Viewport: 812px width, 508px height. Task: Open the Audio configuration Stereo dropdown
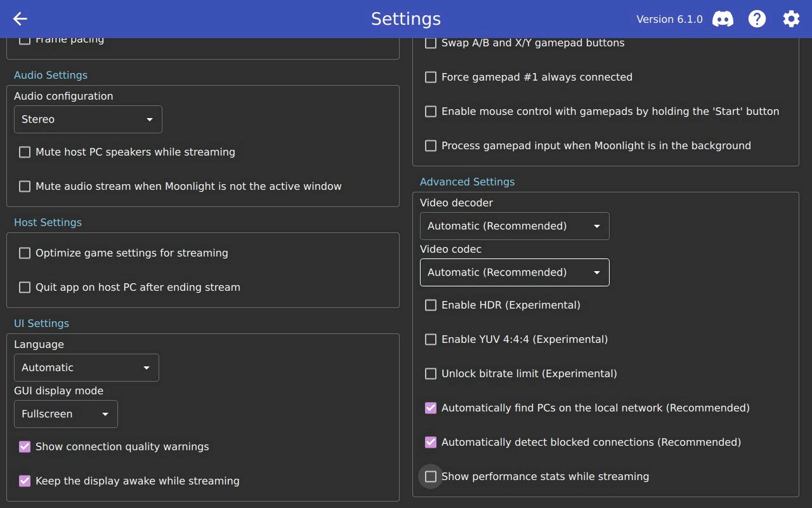[x=88, y=119]
